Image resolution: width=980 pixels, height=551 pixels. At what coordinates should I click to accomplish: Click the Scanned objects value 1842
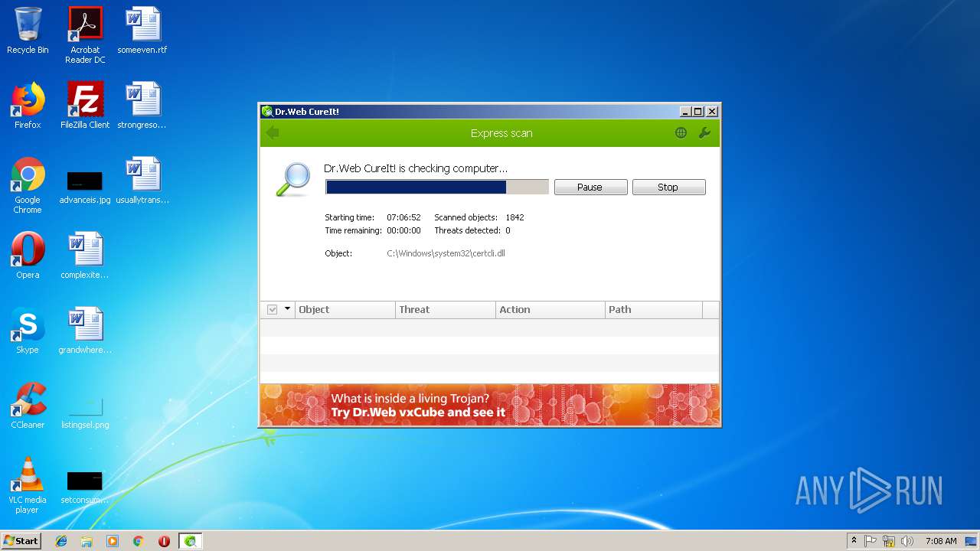click(514, 217)
